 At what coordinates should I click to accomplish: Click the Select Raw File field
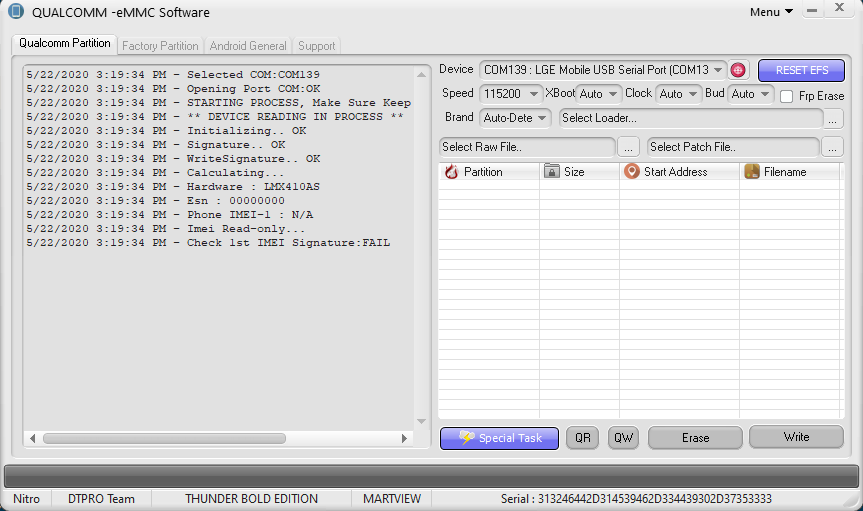pyautogui.click(x=527, y=147)
